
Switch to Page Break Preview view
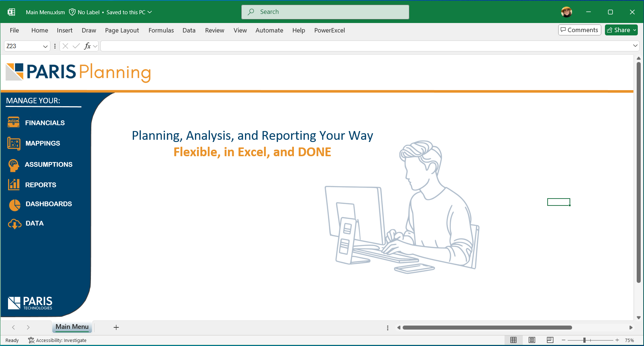pos(550,340)
